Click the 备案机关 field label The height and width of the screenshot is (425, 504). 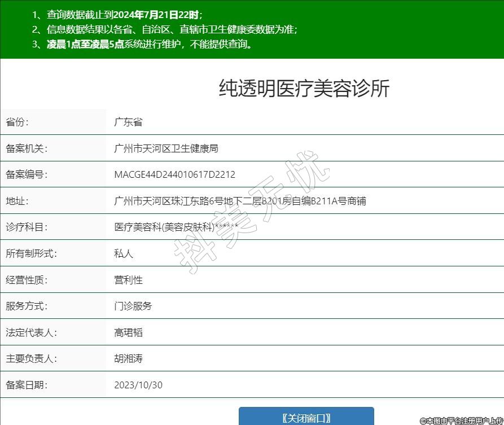tap(27, 148)
